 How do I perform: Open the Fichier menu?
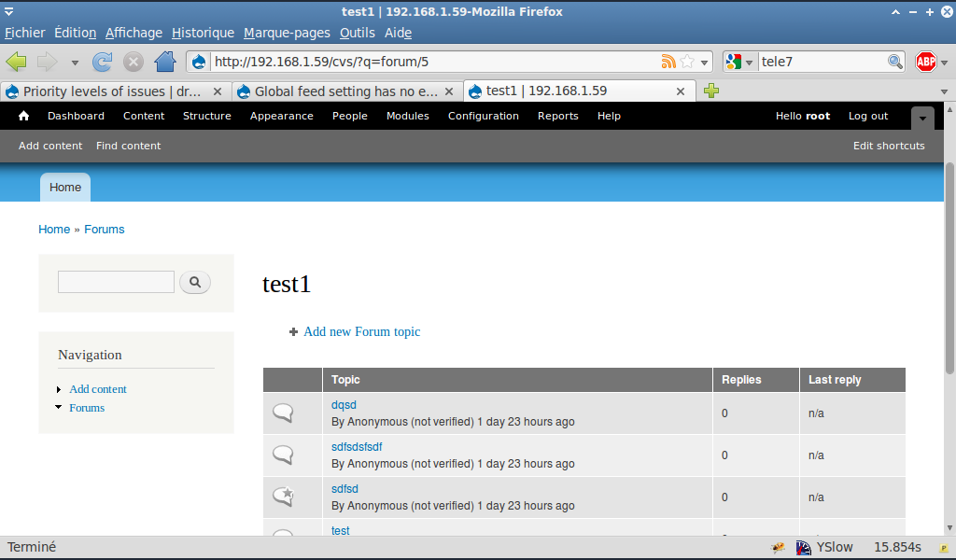coord(25,33)
